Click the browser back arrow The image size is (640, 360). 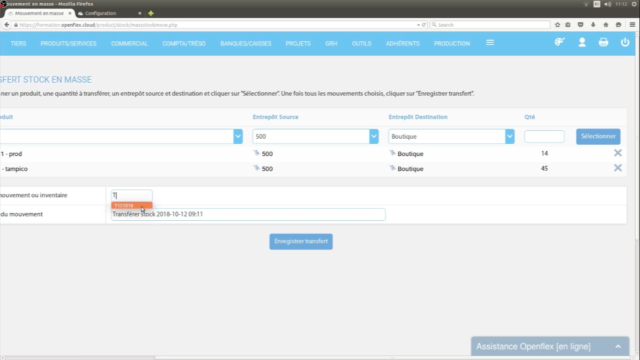tap(7, 25)
